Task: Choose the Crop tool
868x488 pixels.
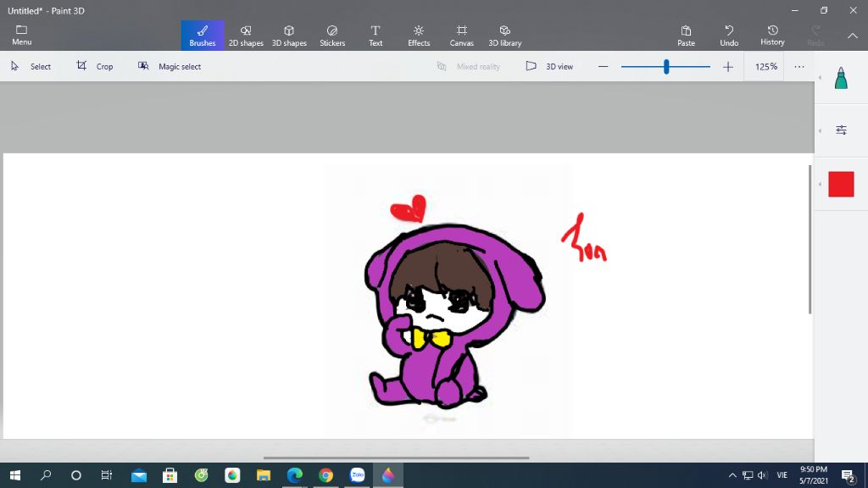Action: point(95,66)
